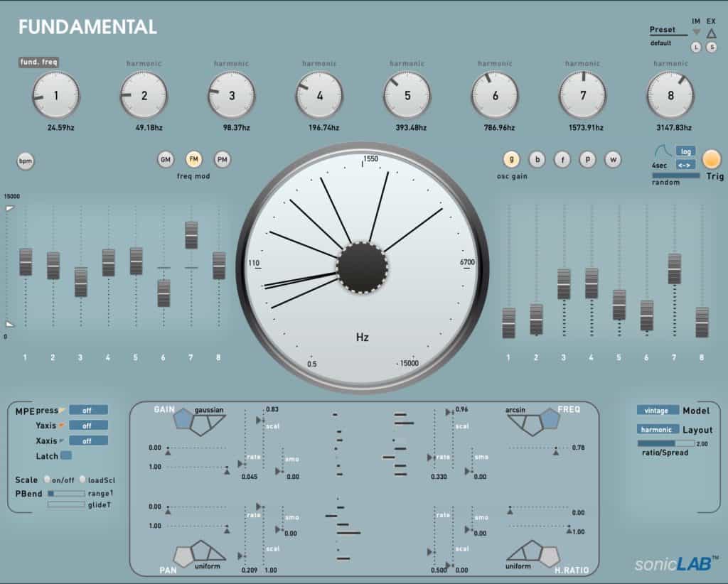728x584 pixels.
Task: Toggle the Latch checkbox
Action: click(66, 455)
